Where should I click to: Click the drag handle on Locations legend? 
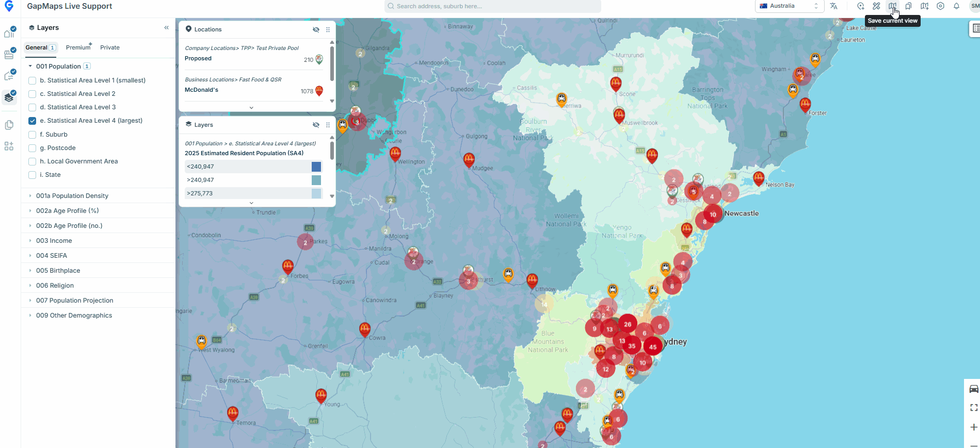coord(328,29)
